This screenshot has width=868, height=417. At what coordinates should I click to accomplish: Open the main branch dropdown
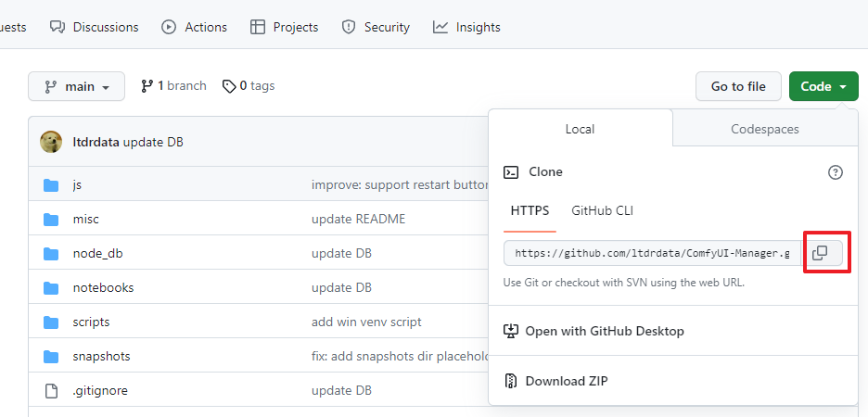point(76,86)
